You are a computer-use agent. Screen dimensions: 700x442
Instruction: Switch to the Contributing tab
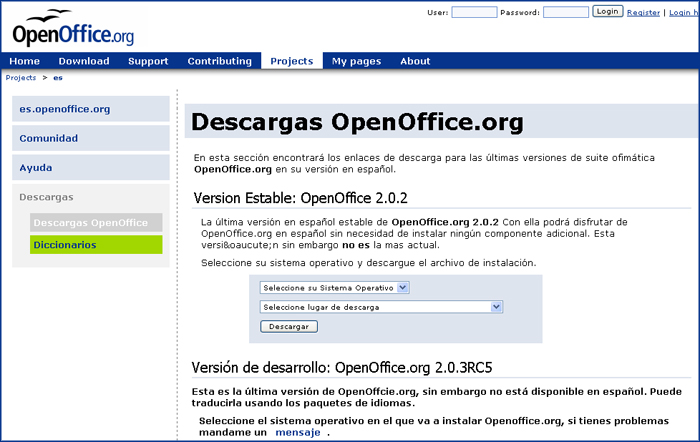[220, 61]
